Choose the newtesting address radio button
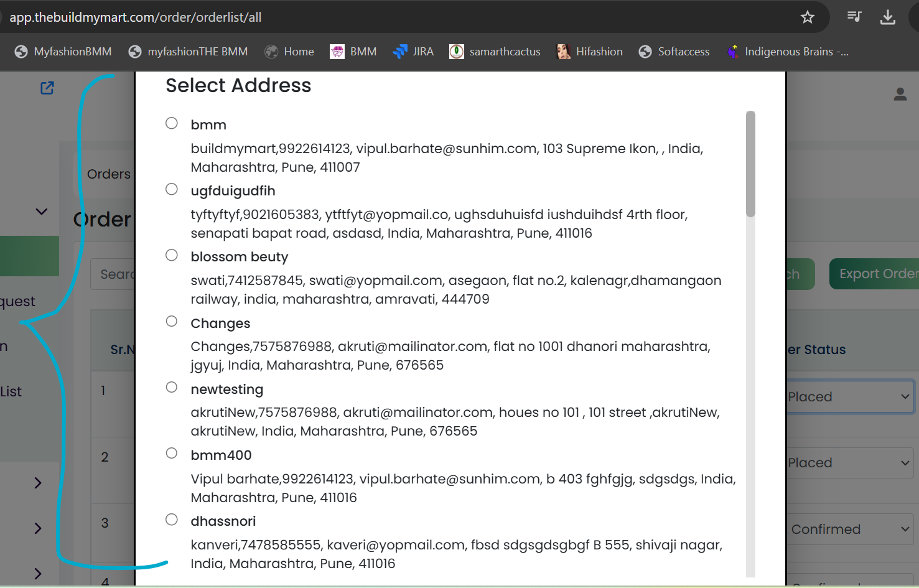Viewport: 919px width, 588px height. coord(172,387)
